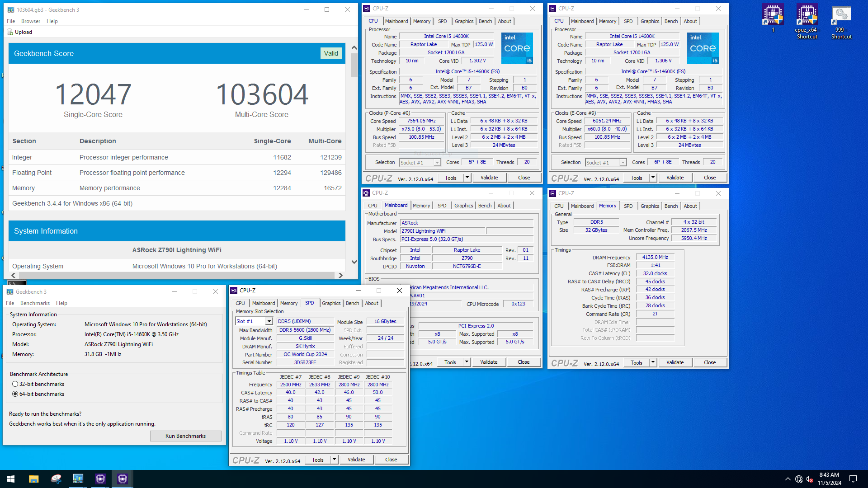
Task: Open the Memory tab in Mainboard CPU-Z window
Action: click(x=421, y=206)
